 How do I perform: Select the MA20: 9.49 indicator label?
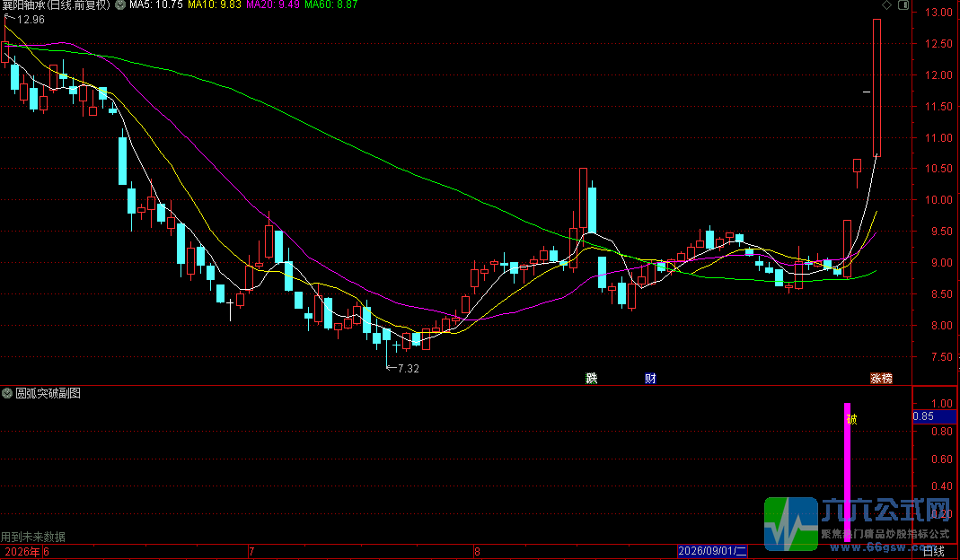pyautogui.click(x=273, y=4)
